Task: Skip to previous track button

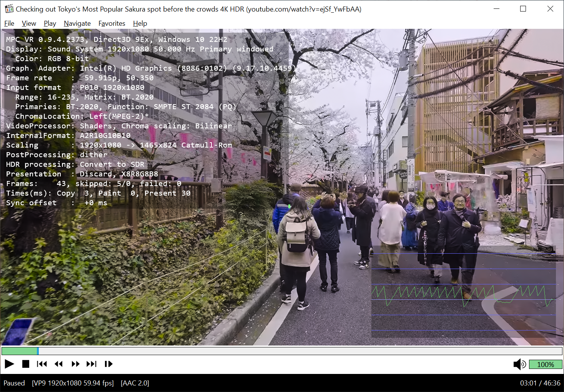Action: (42, 364)
